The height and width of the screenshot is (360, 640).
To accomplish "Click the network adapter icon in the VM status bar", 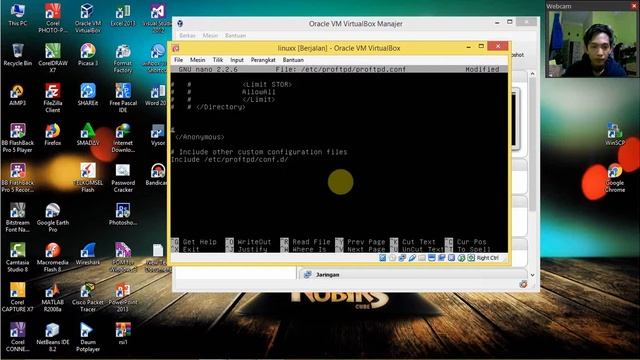I will pyautogui.click(x=402, y=258).
